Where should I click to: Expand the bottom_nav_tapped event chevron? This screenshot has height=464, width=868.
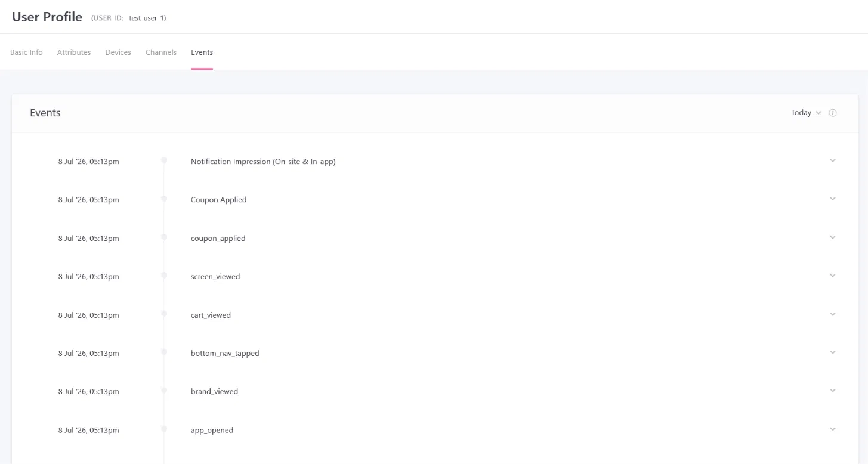[833, 352]
